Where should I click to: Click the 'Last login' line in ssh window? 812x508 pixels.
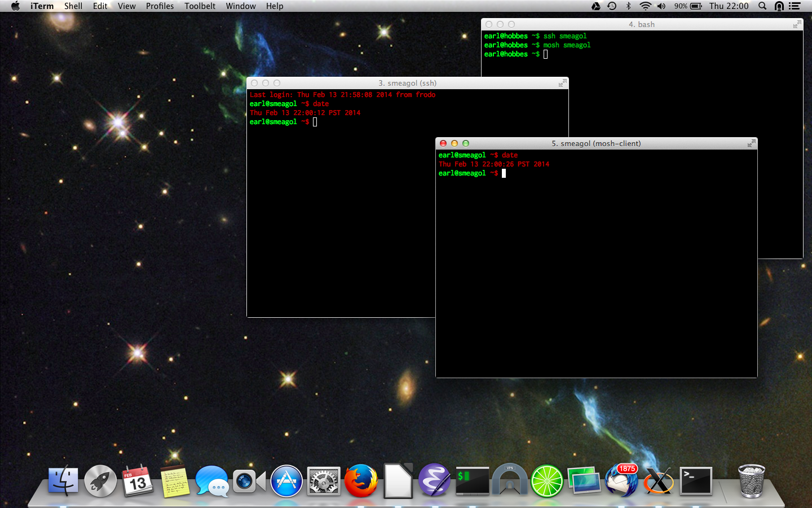[x=342, y=95]
